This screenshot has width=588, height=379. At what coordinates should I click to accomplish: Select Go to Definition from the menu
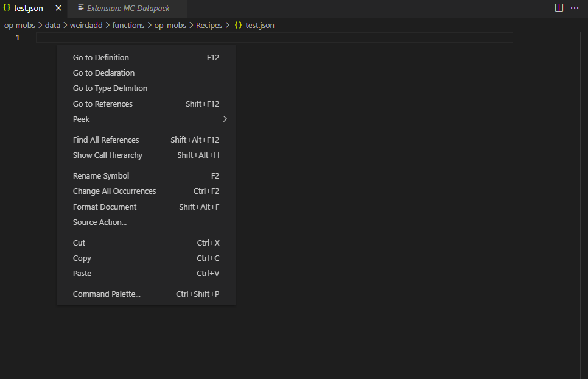(100, 57)
